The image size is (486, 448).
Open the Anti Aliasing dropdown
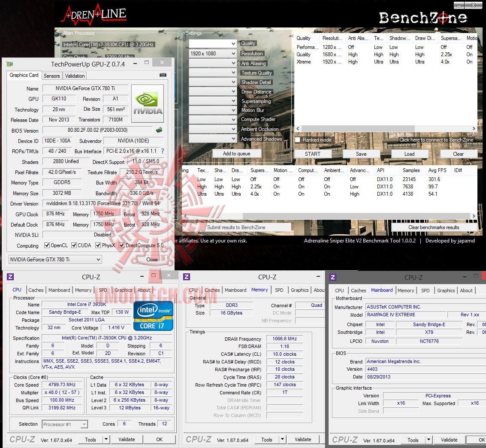pyautogui.click(x=213, y=63)
